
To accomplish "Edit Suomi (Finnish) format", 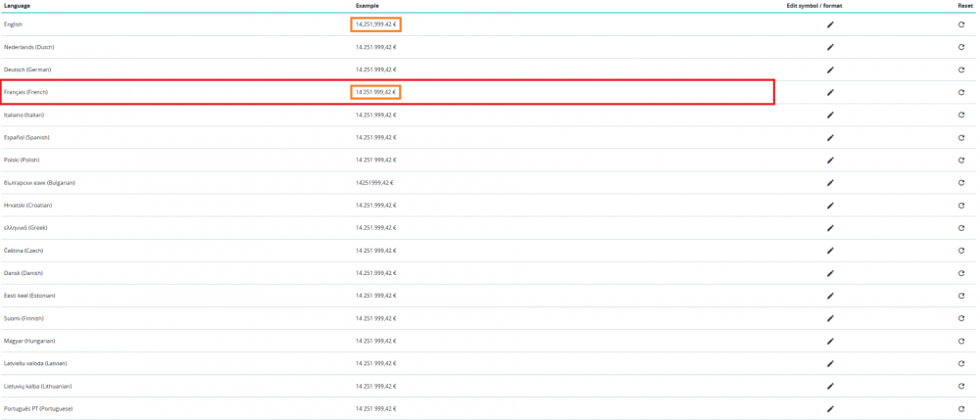I will tap(830, 318).
